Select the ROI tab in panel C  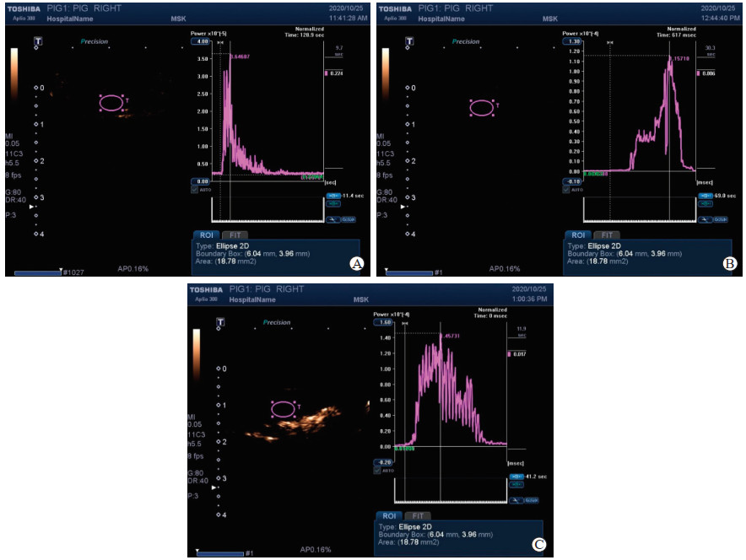tap(390, 516)
